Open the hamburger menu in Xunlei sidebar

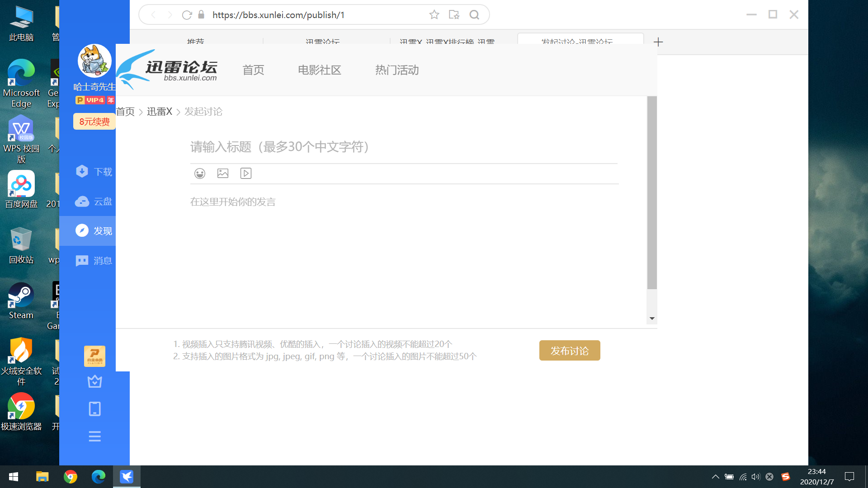[x=94, y=436]
